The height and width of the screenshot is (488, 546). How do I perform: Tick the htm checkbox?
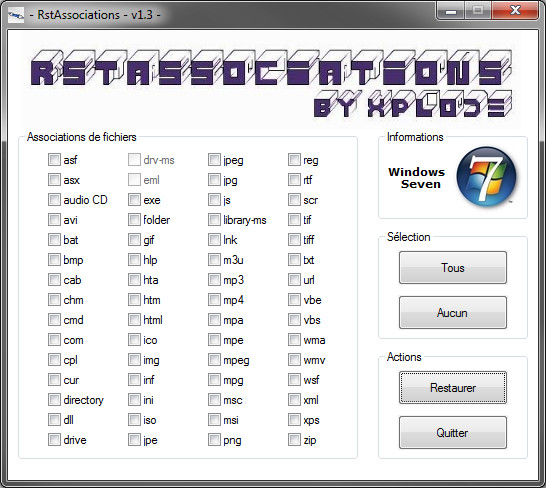click(x=134, y=300)
